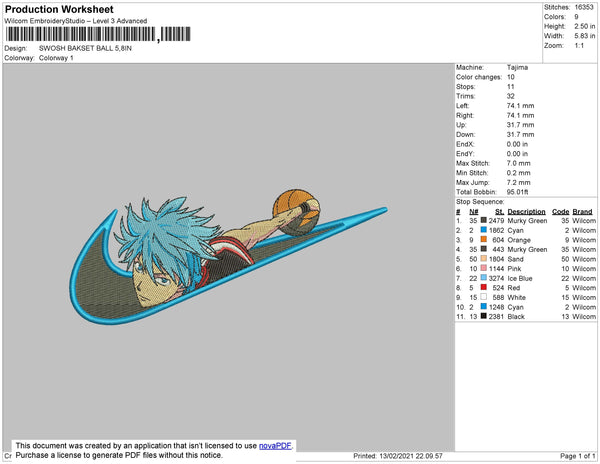This screenshot has height=464, width=600.
Task: Click the Black swatch in stop 11
Action: [x=484, y=316]
